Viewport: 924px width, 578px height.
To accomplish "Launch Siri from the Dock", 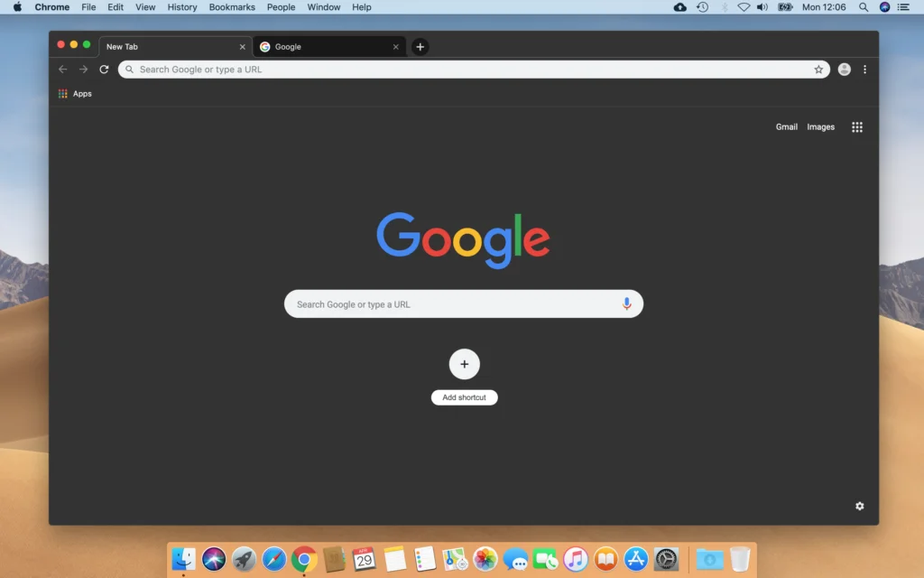I will [x=214, y=558].
